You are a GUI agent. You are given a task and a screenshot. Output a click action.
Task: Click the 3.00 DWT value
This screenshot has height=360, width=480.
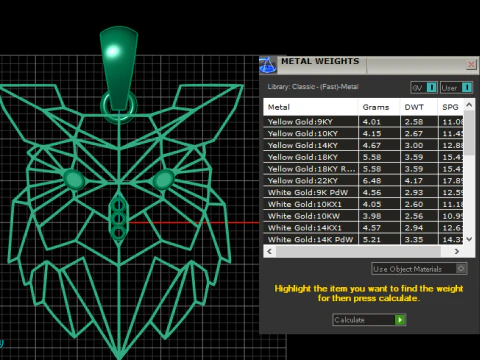[x=414, y=146]
